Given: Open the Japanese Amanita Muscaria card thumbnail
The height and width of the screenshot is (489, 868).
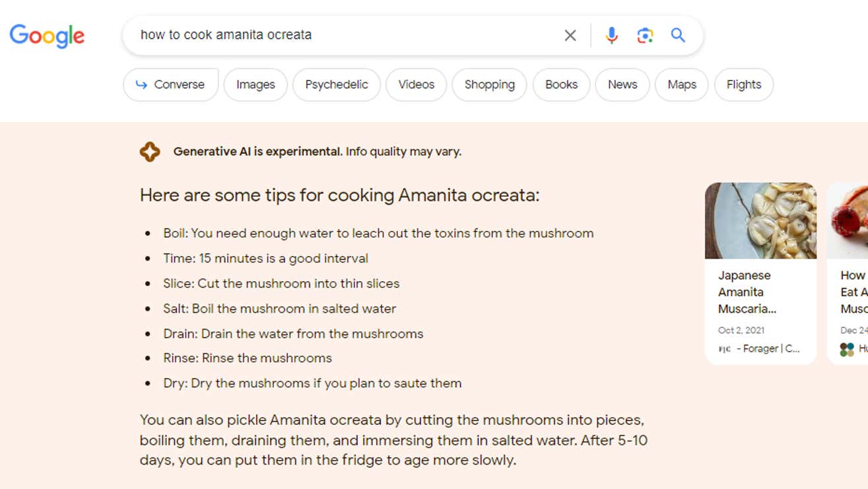Looking at the screenshot, I should 760,220.
